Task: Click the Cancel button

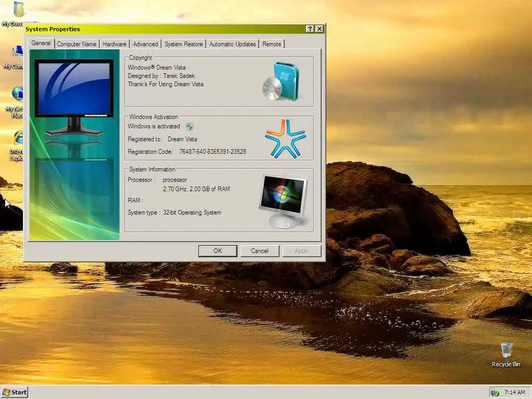Action: pos(260,251)
